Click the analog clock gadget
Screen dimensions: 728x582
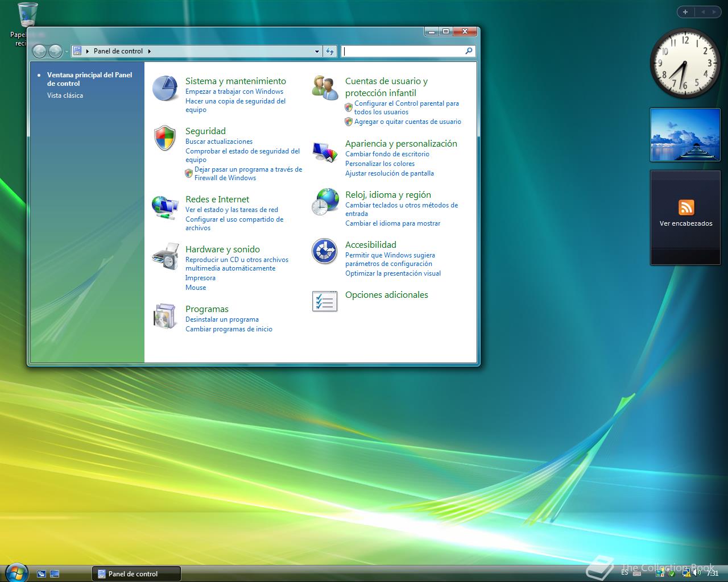[x=685, y=63]
